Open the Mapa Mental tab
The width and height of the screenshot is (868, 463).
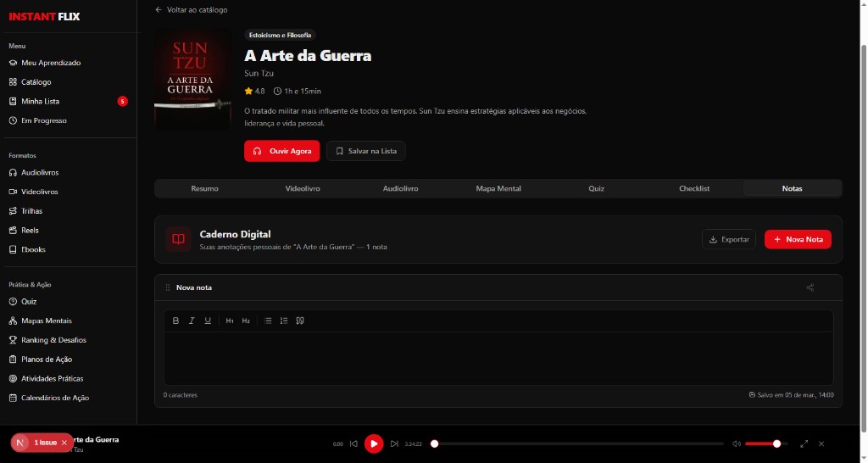[x=498, y=188]
